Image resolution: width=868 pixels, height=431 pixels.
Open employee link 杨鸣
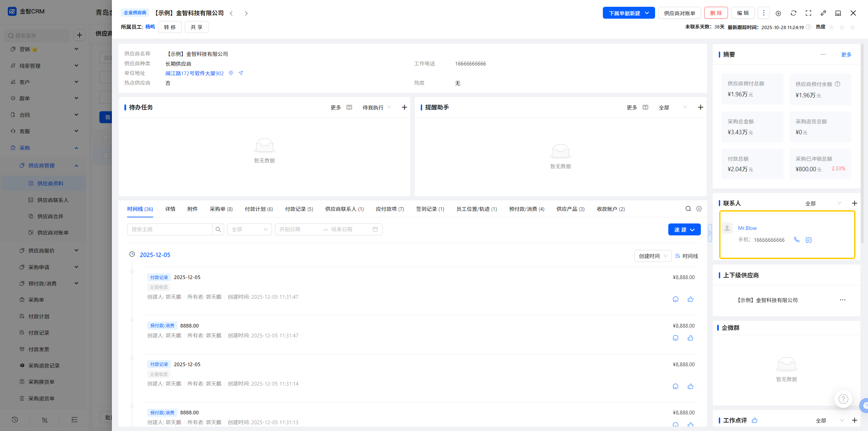[x=150, y=27]
